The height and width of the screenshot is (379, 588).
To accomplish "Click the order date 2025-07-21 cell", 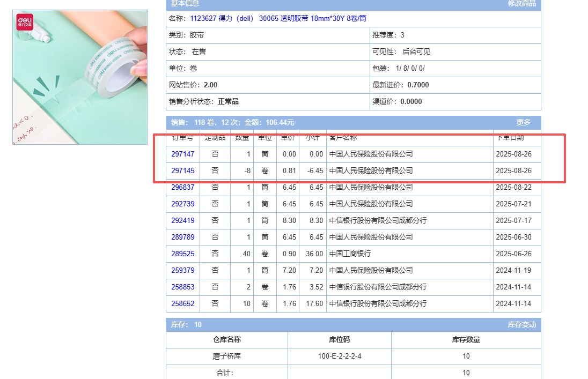I will tap(517, 204).
